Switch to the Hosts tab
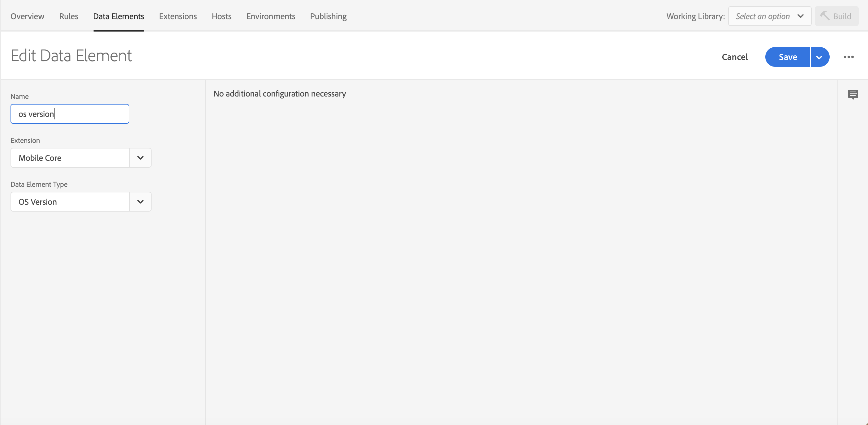Image resolution: width=868 pixels, height=425 pixels. pos(221,16)
